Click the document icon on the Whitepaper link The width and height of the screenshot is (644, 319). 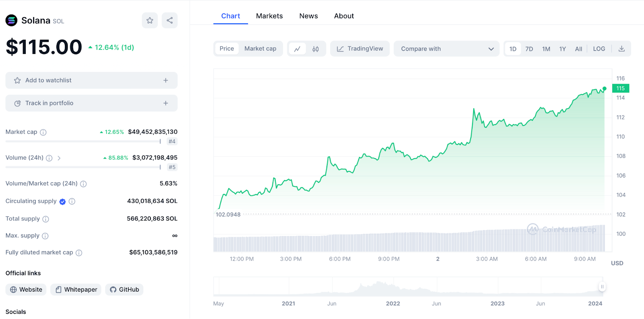(58, 290)
